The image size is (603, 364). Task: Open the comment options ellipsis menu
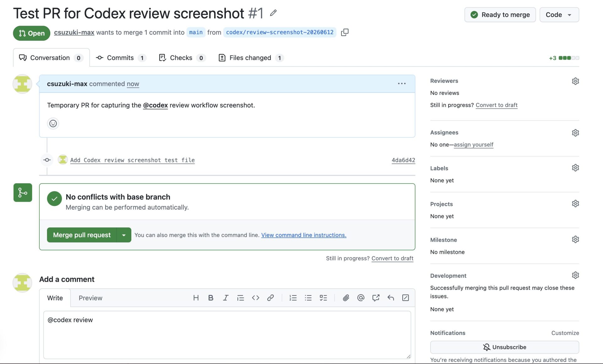(x=402, y=83)
